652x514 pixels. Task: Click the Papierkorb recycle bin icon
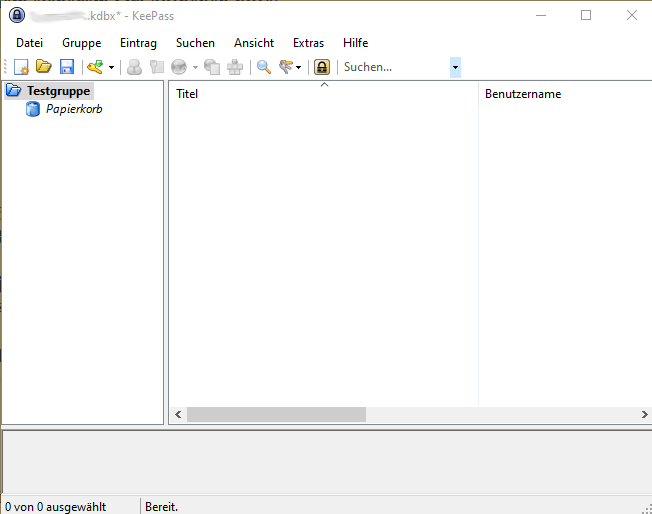coord(34,109)
